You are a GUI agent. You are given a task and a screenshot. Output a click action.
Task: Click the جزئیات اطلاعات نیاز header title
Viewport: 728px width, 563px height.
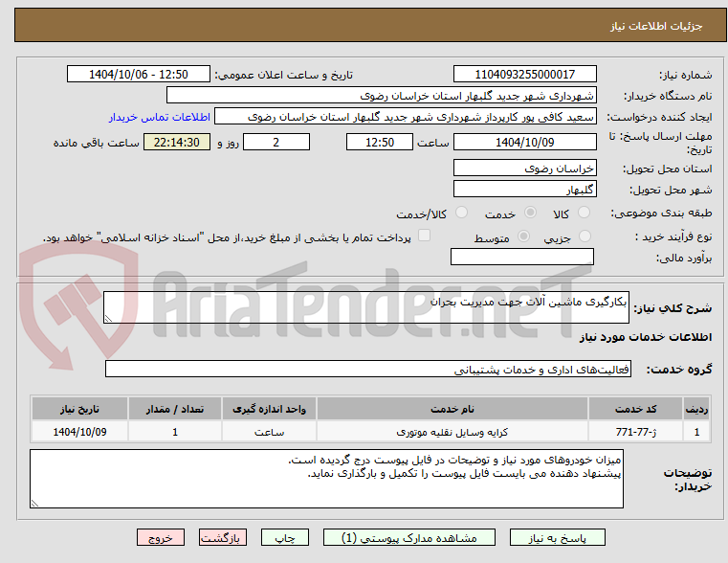[x=656, y=26]
